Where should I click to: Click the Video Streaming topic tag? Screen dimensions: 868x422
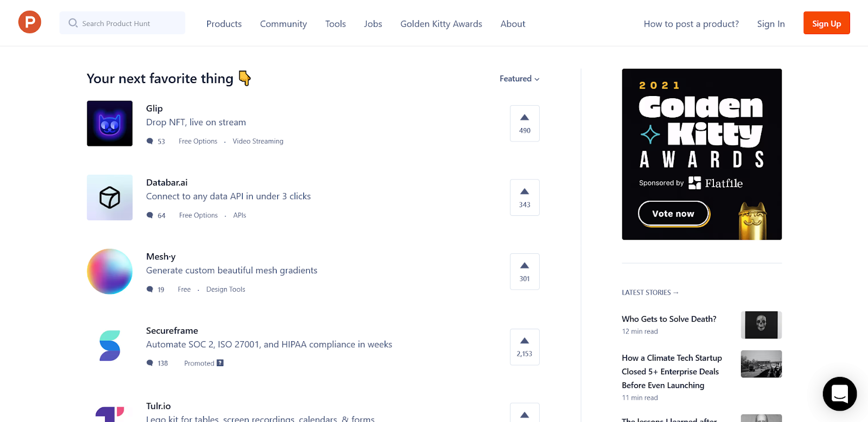click(258, 141)
